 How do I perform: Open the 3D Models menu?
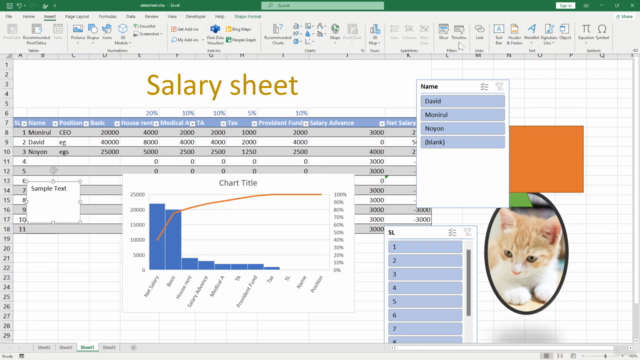click(122, 34)
